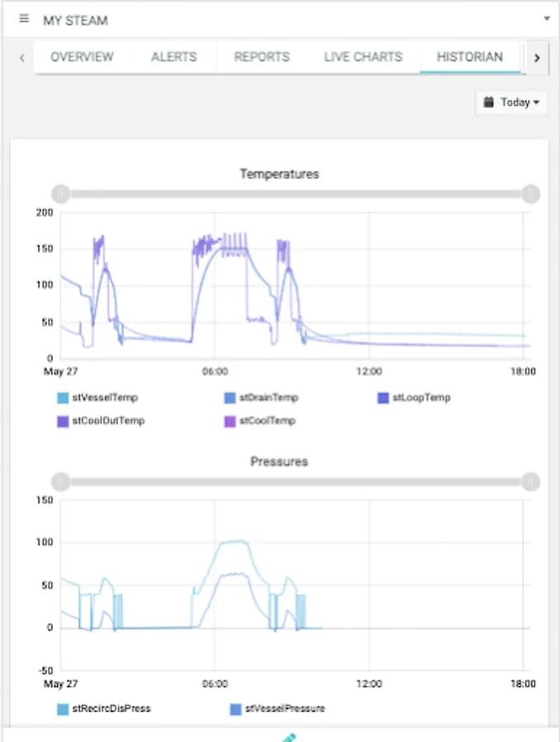The width and height of the screenshot is (560, 742).
Task: Click the calendar icon in Today button
Action: pos(488,101)
